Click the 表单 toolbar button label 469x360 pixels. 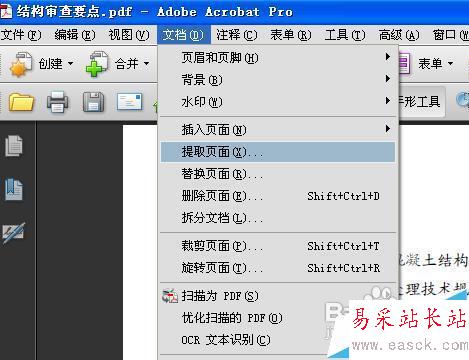click(430, 63)
